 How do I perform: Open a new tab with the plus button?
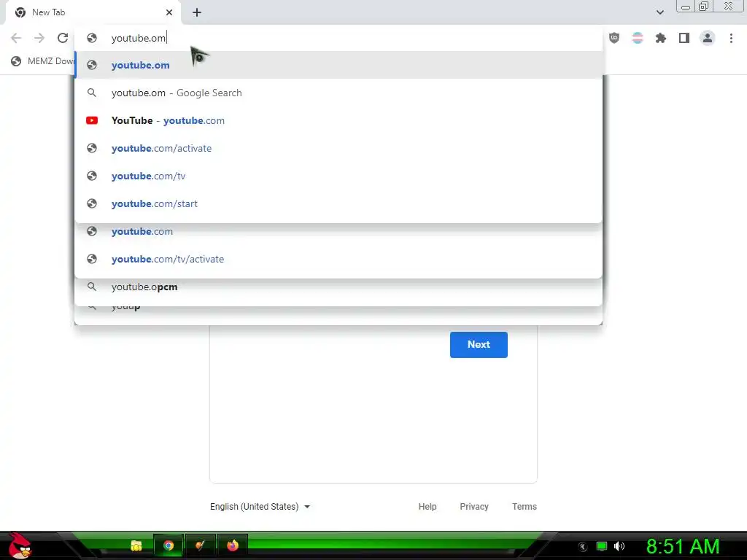pyautogui.click(x=197, y=12)
